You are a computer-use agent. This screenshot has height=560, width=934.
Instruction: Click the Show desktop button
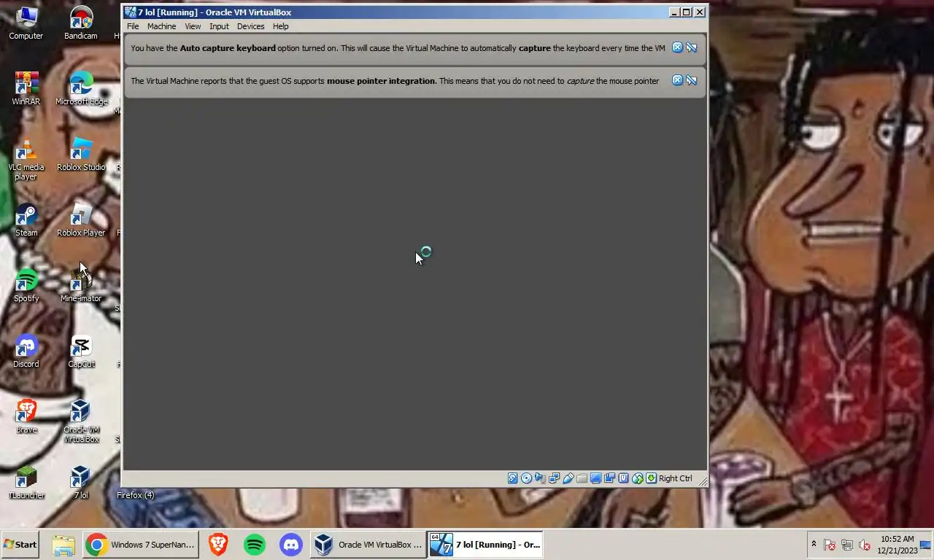(927, 545)
